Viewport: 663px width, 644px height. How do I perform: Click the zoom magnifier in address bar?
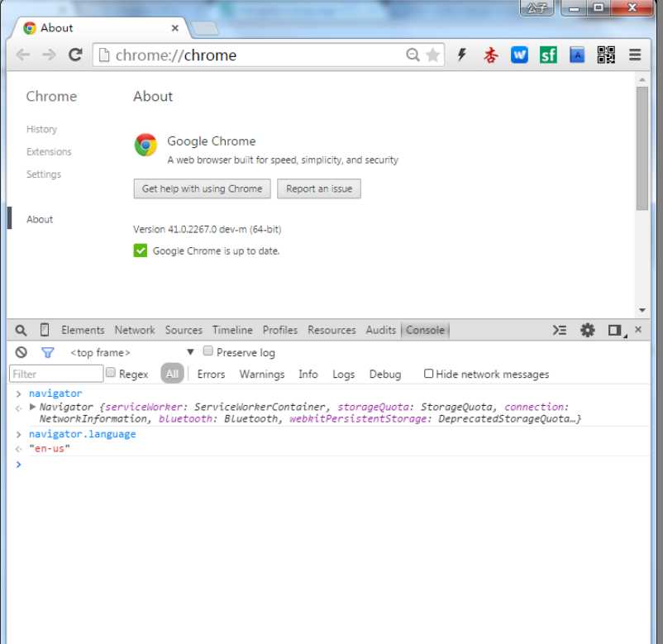(x=413, y=55)
